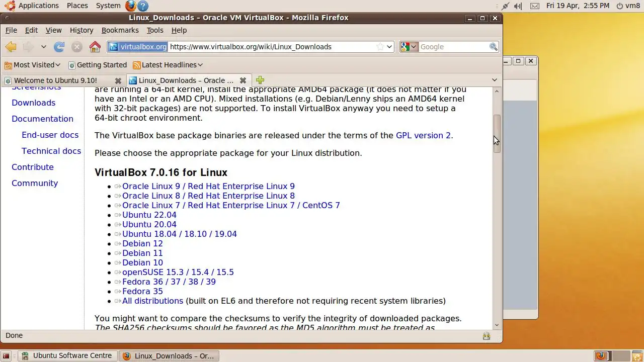This screenshot has height=362, width=644.
Task: Click the volume speaker icon in panel
Action: pos(518,6)
